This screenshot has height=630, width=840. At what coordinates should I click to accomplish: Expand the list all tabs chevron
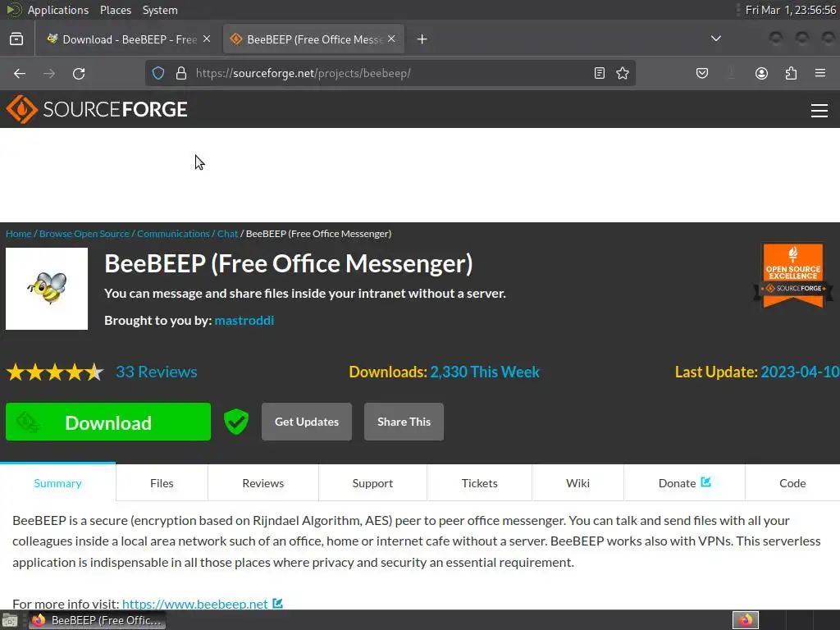click(715, 39)
